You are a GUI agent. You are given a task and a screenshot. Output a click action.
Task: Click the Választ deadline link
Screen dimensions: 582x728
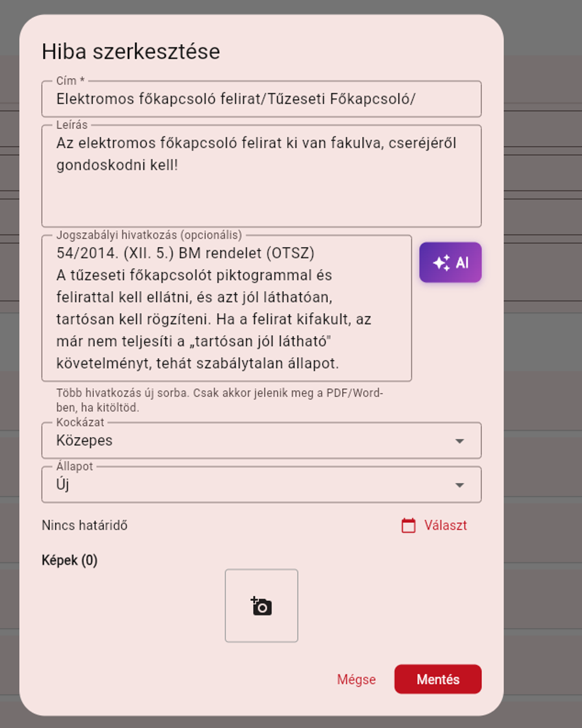pos(445,525)
